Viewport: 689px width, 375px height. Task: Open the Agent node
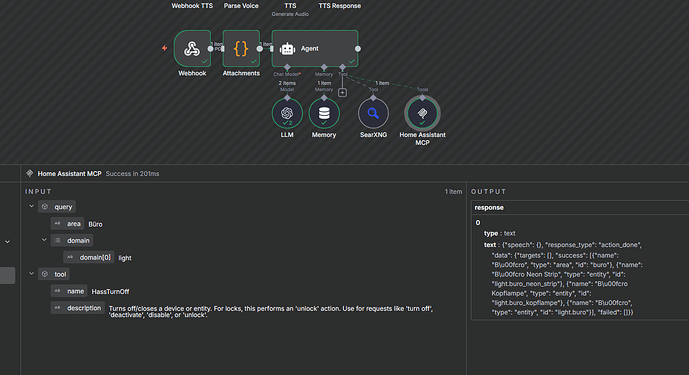[315, 48]
